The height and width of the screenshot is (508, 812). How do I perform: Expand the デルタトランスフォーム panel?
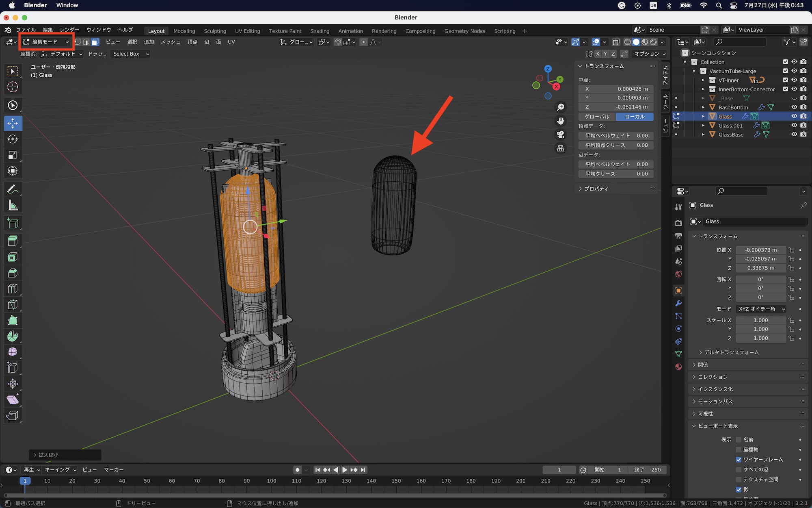(x=731, y=352)
